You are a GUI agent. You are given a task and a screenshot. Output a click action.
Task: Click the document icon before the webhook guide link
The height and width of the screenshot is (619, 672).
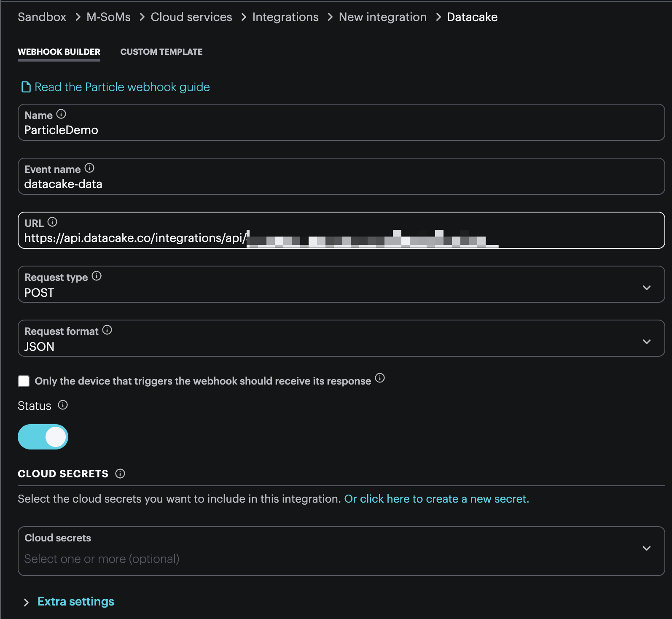[x=26, y=87]
